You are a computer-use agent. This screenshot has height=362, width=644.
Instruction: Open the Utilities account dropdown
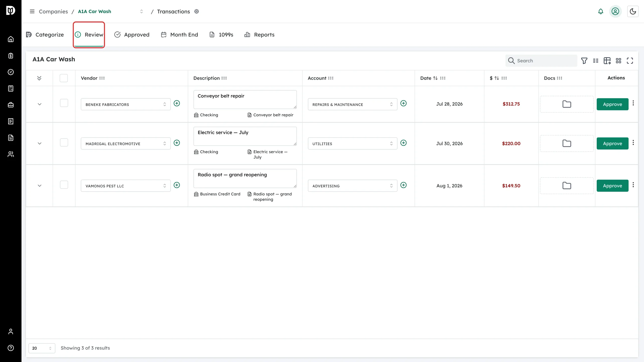point(352,144)
